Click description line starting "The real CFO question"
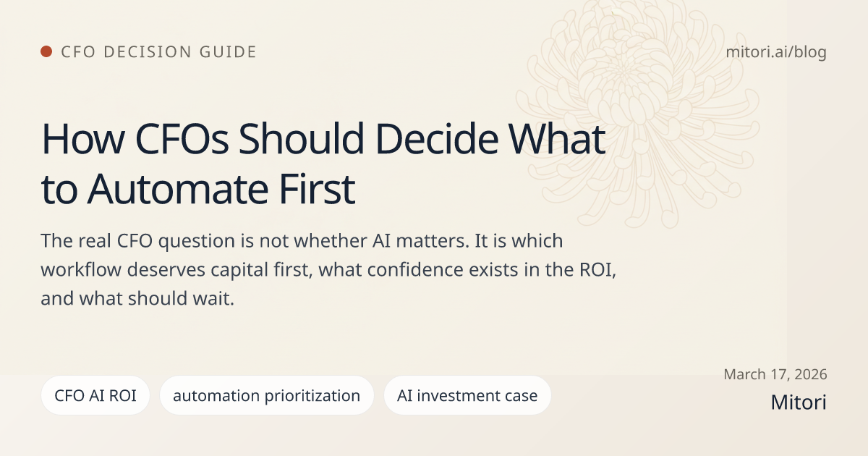Viewport: 868px width, 456px height. pos(292,240)
